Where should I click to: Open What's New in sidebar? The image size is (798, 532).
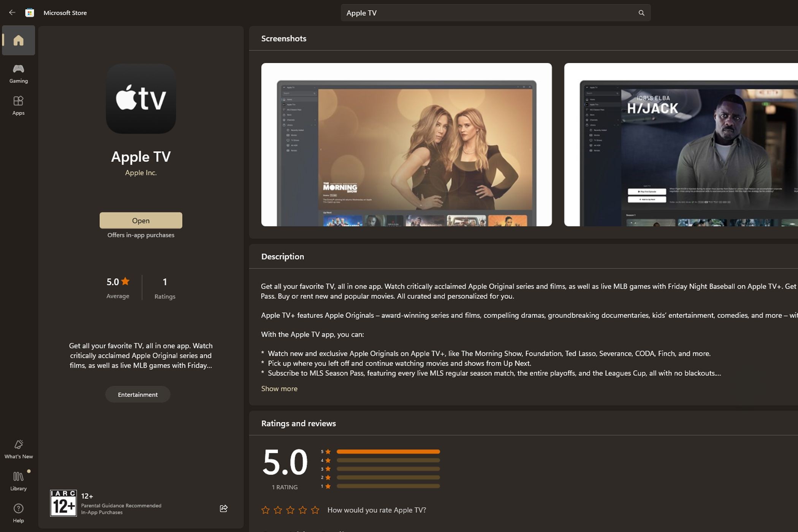click(x=18, y=449)
